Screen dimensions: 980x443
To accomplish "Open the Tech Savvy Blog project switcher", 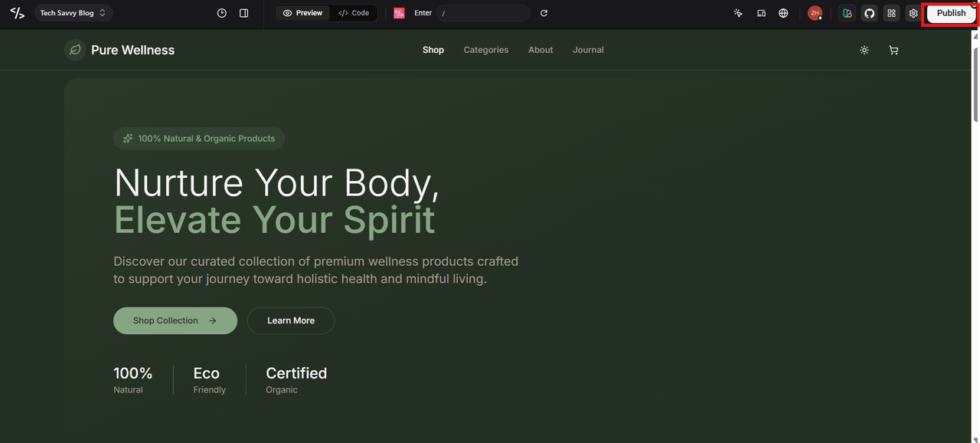I will click(x=73, y=13).
